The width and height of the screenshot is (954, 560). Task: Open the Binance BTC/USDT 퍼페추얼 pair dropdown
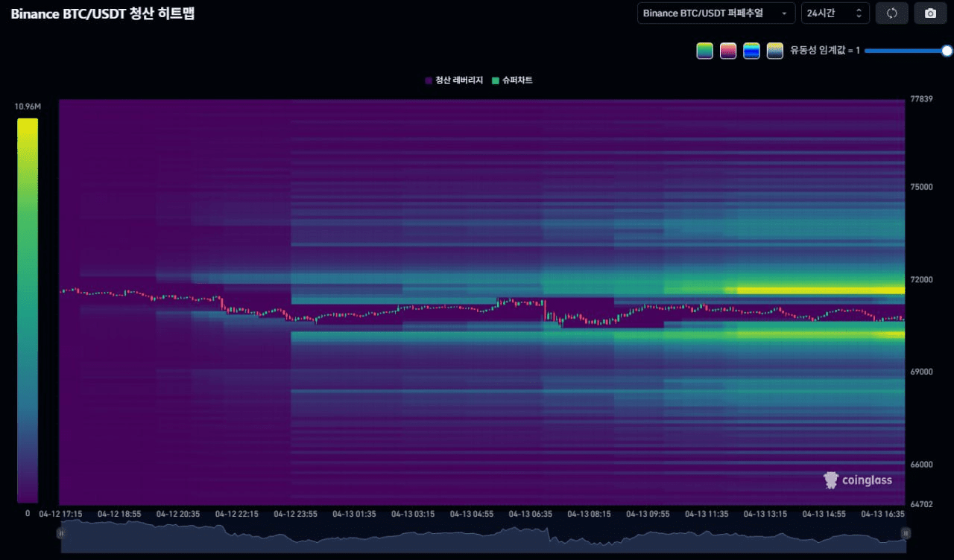tap(716, 13)
